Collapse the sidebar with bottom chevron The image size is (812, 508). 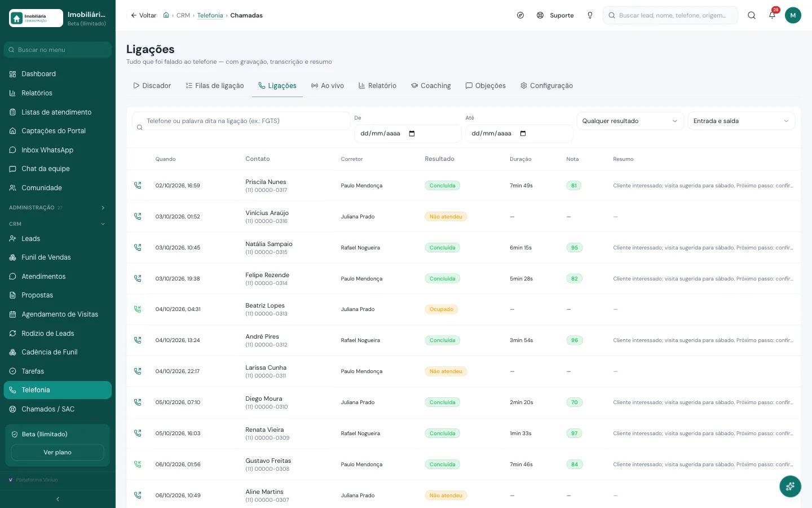click(58, 499)
